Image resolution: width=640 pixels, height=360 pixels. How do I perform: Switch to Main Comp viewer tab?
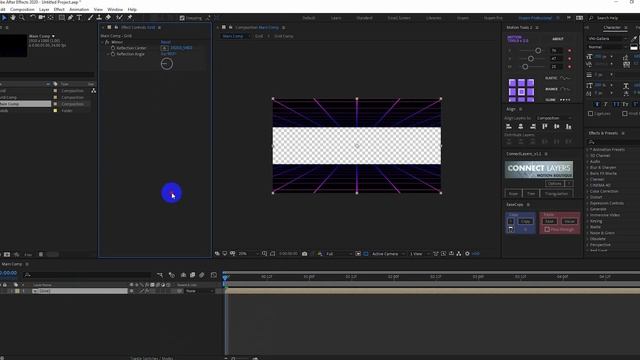(233, 36)
